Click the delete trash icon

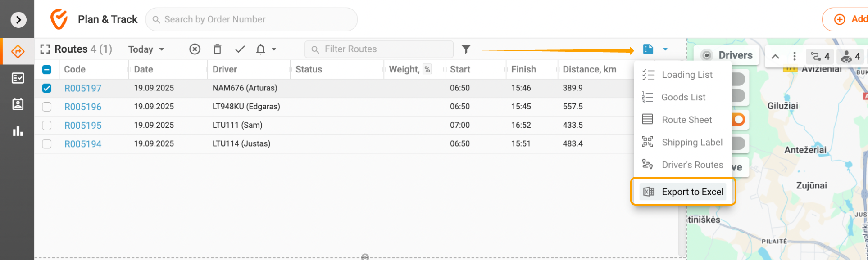click(217, 49)
